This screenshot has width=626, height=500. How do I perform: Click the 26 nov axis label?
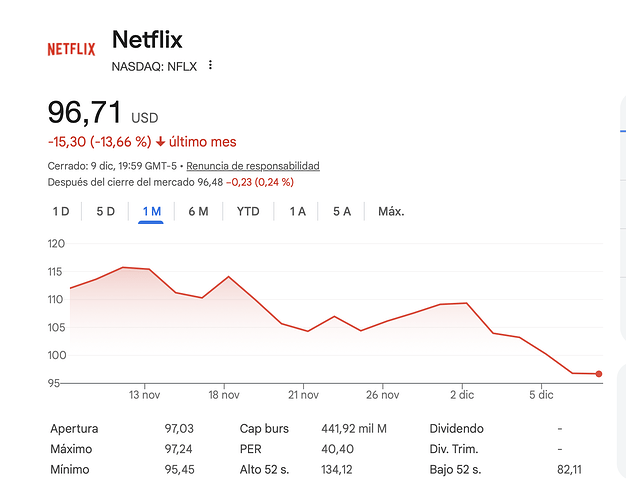[382, 395]
